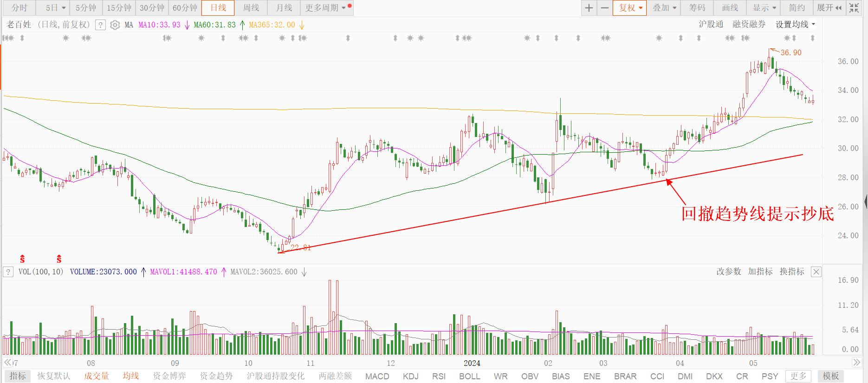
Task: Toggle the 筹码 chip distribution view
Action: (x=697, y=8)
